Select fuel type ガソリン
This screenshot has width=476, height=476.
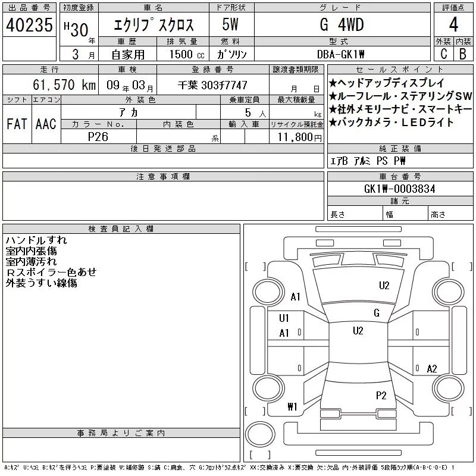coord(231,54)
